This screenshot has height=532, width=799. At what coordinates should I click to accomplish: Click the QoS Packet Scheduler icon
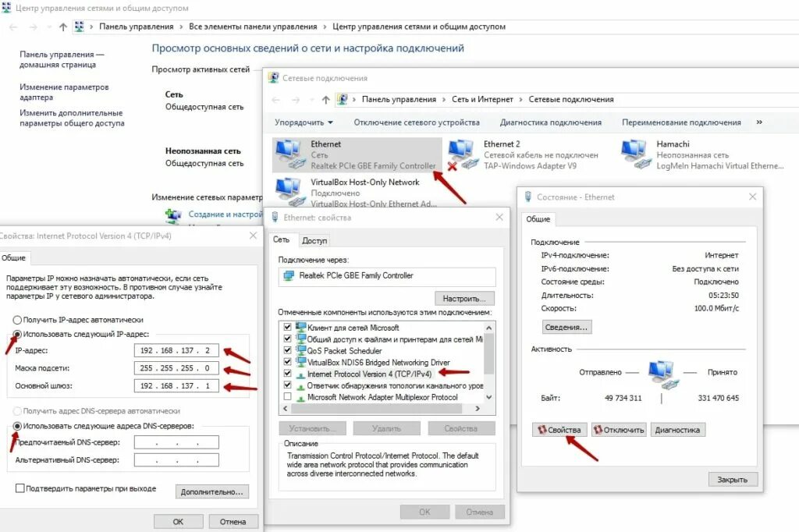tap(300, 350)
